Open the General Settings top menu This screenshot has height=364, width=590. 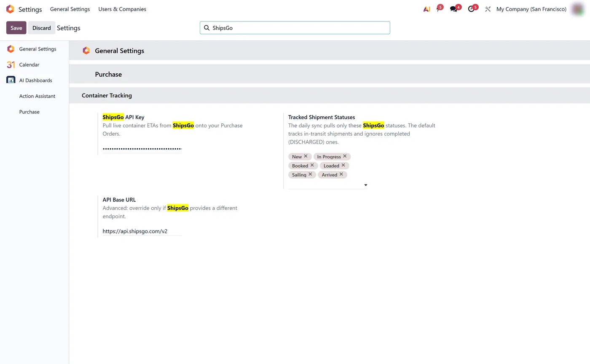pyautogui.click(x=70, y=9)
